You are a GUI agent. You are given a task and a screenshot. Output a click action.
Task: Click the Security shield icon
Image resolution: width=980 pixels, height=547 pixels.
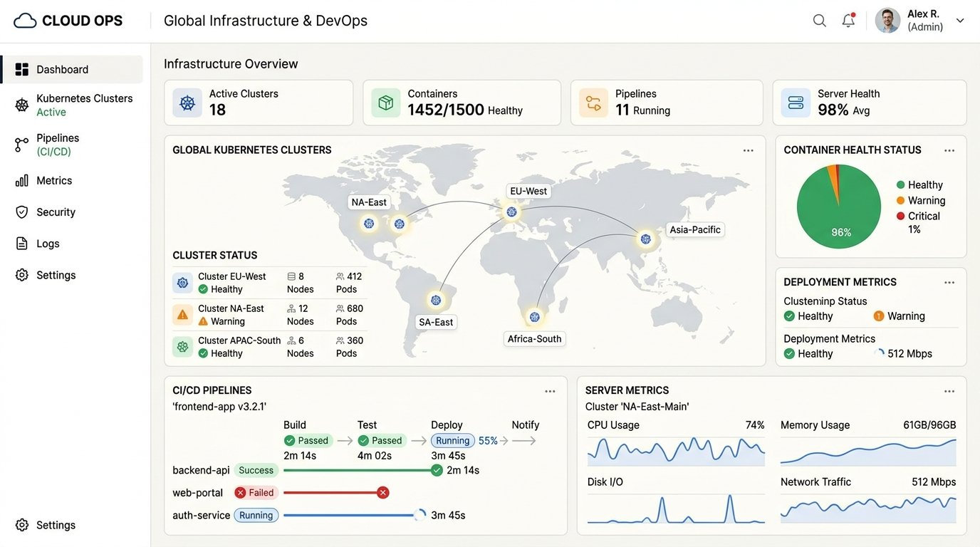point(22,212)
